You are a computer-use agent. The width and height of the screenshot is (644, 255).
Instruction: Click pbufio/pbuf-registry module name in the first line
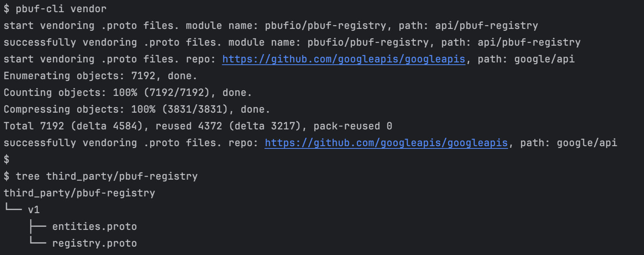coord(325,25)
